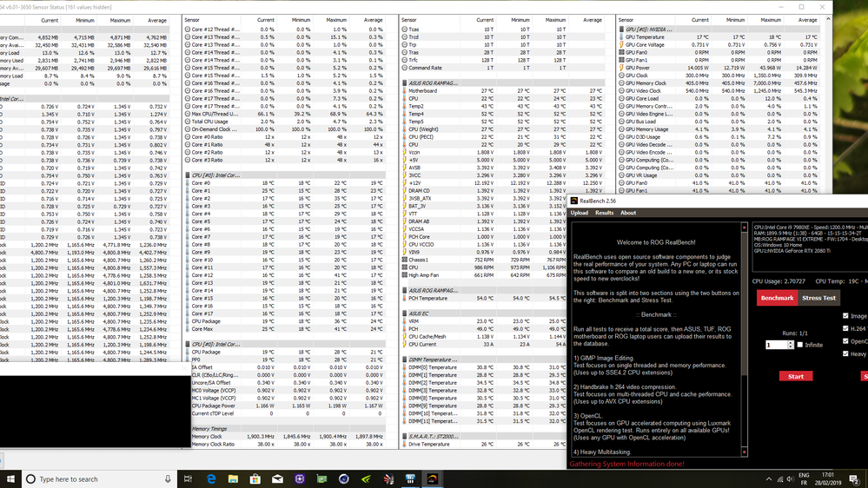Screen dimensions: 868x488
Task: Click the GPU Power sensor icon
Action: 621,68
